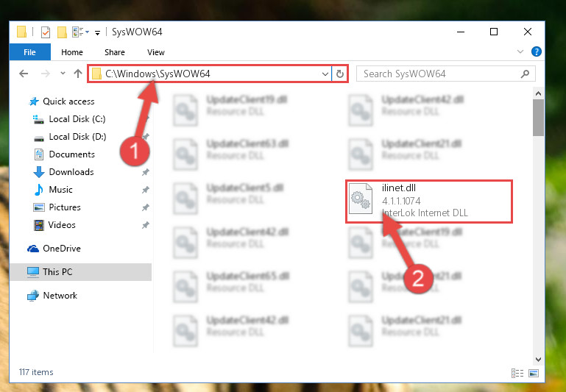566x392 pixels.
Task: Go up one folder level
Action: (x=77, y=74)
